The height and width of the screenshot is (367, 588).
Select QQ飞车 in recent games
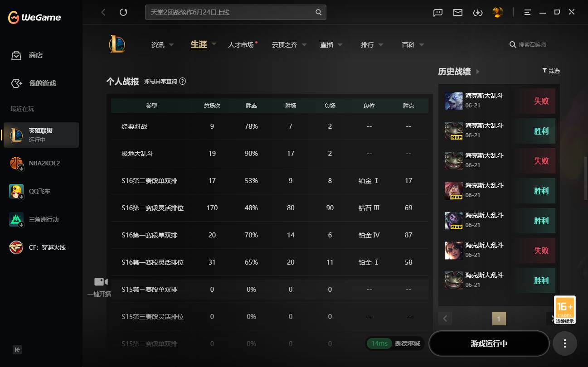(x=41, y=191)
